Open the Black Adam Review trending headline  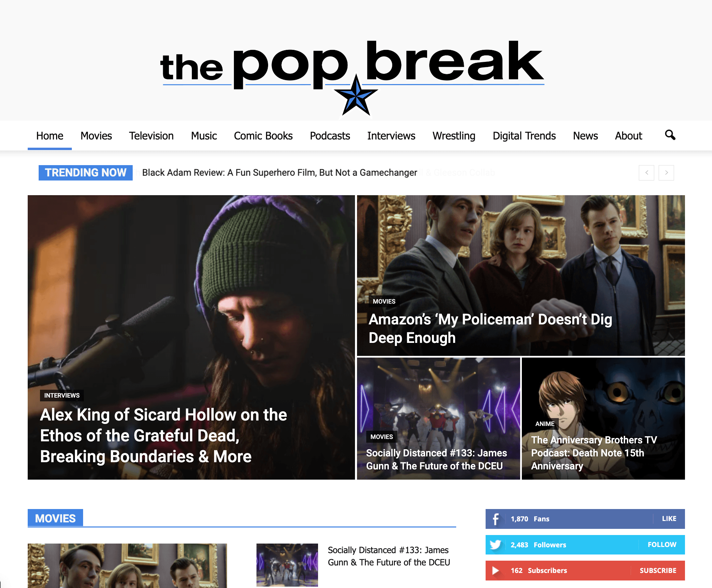click(279, 173)
